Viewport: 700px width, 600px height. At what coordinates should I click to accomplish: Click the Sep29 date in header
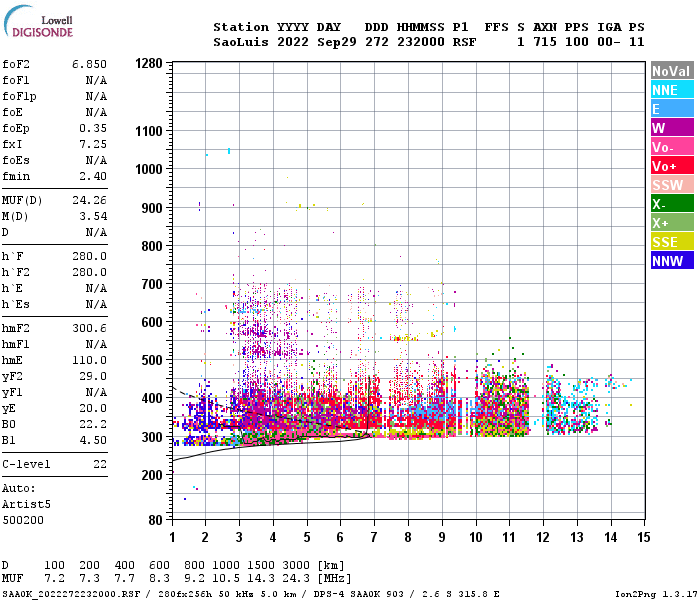337,42
